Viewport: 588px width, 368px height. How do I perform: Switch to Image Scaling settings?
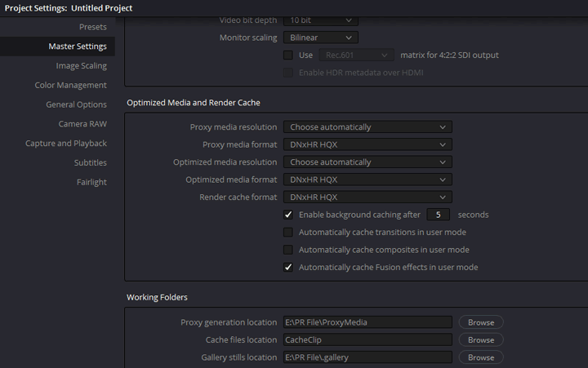coord(81,65)
